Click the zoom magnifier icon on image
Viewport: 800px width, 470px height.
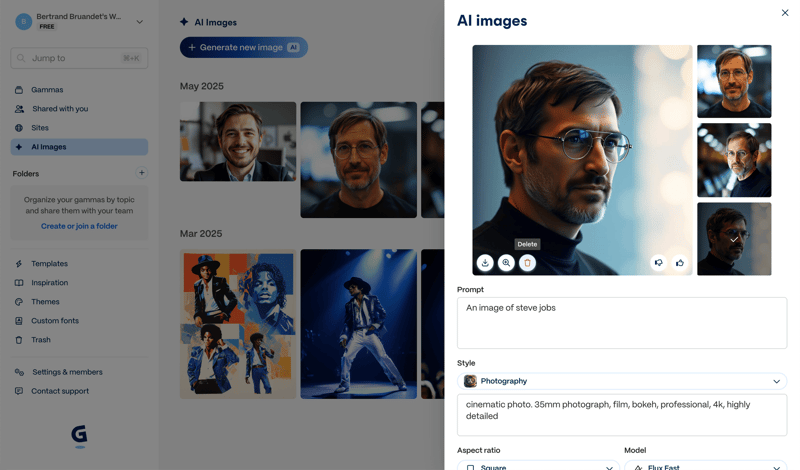pos(506,263)
